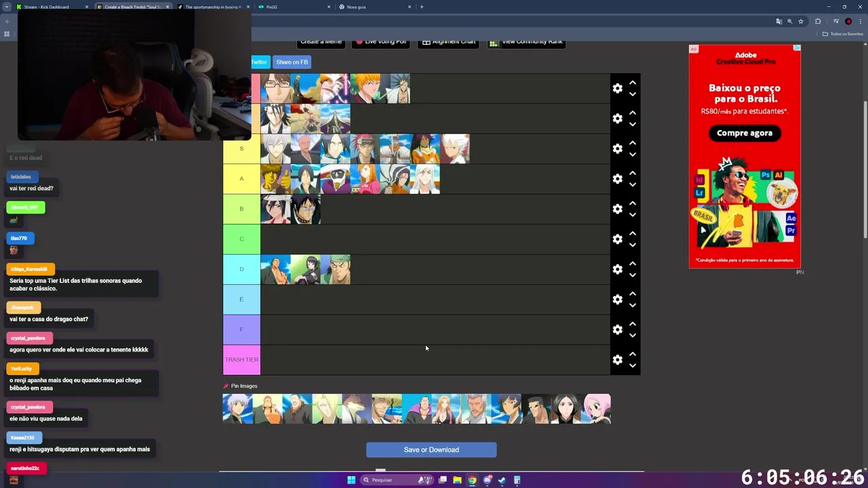Switch to Create a Bleach Tierlist tab

[x=133, y=7]
